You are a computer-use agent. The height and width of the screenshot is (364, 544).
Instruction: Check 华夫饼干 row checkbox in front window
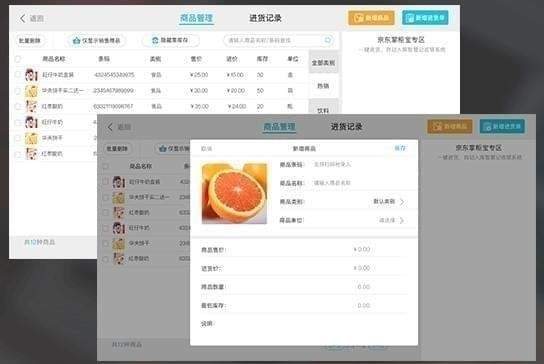pyautogui.click(x=106, y=244)
